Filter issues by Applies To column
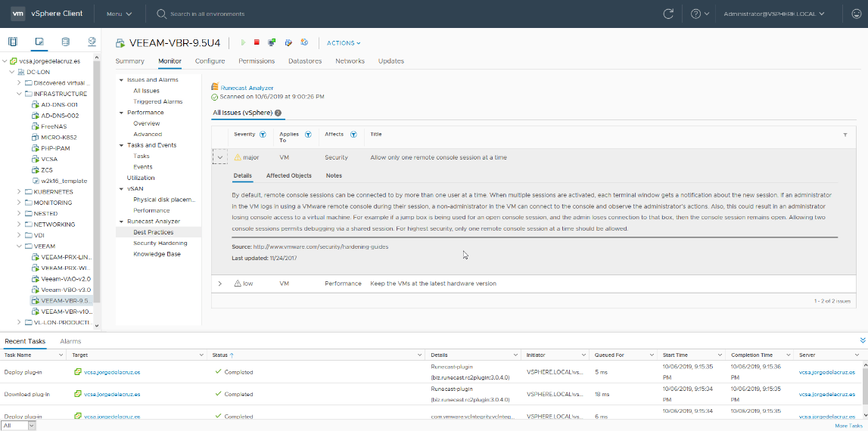 tap(308, 135)
